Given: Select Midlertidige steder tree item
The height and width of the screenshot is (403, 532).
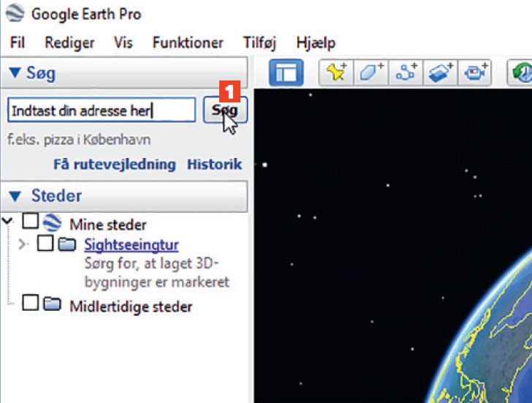Looking at the screenshot, I should [x=131, y=306].
